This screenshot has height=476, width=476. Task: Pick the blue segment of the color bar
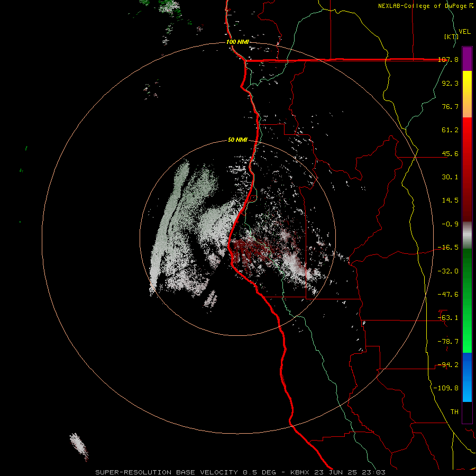467,377
